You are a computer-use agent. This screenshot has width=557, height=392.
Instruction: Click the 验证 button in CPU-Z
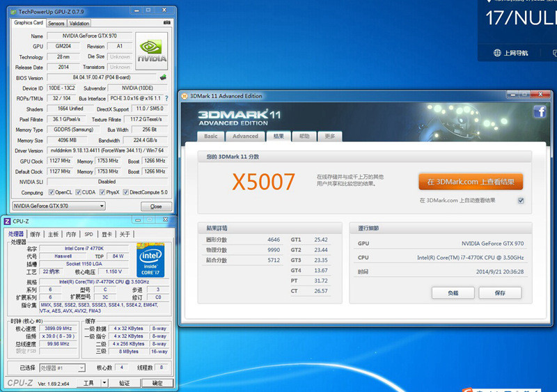pyautogui.click(x=125, y=383)
